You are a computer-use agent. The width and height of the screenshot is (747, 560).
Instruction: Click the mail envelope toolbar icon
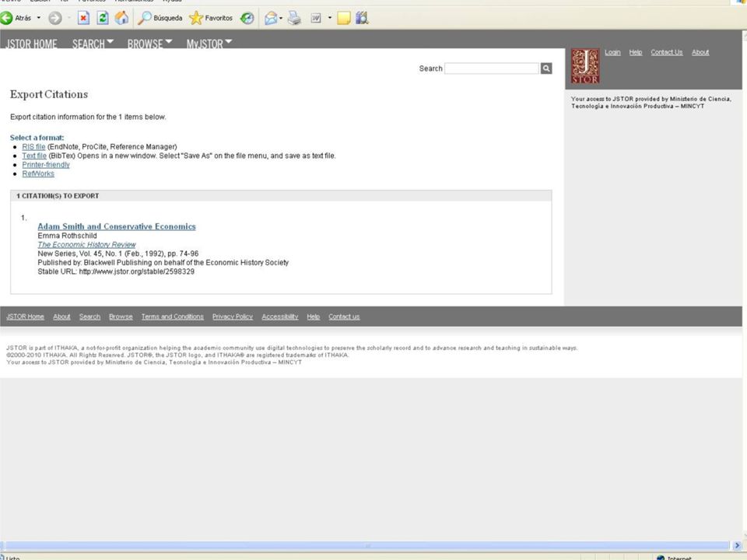coord(271,18)
